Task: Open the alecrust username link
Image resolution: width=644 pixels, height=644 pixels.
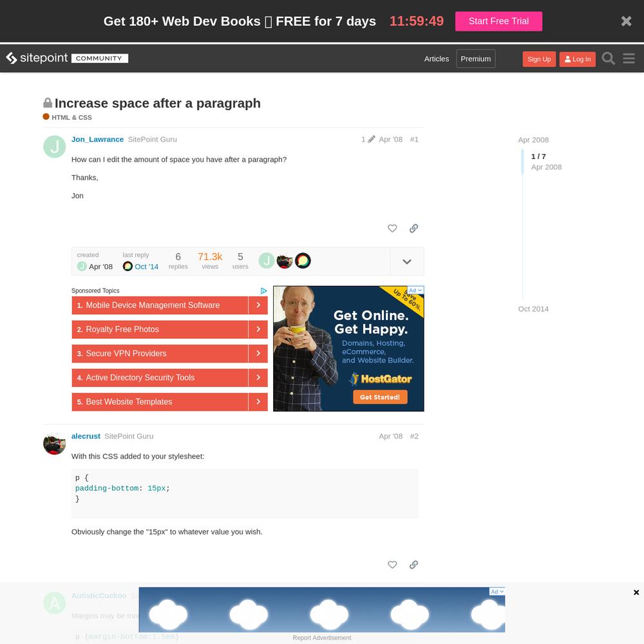Action: (86, 436)
